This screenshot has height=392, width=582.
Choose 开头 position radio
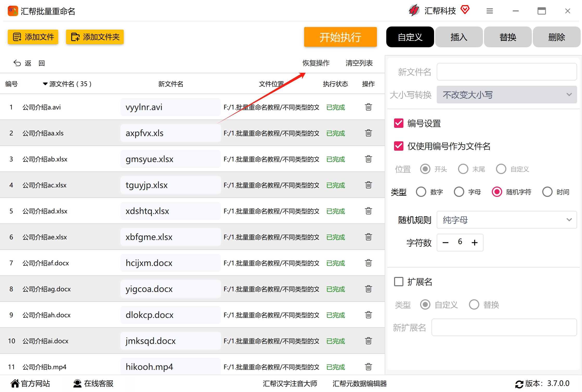point(425,169)
